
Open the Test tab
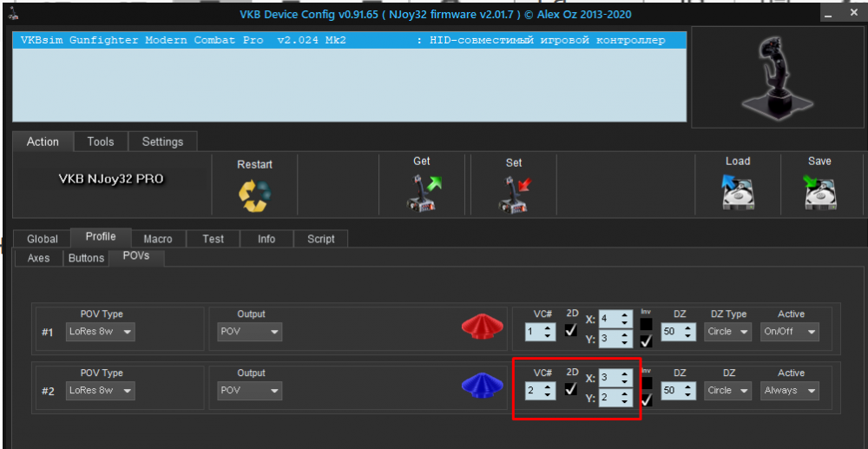(x=214, y=239)
